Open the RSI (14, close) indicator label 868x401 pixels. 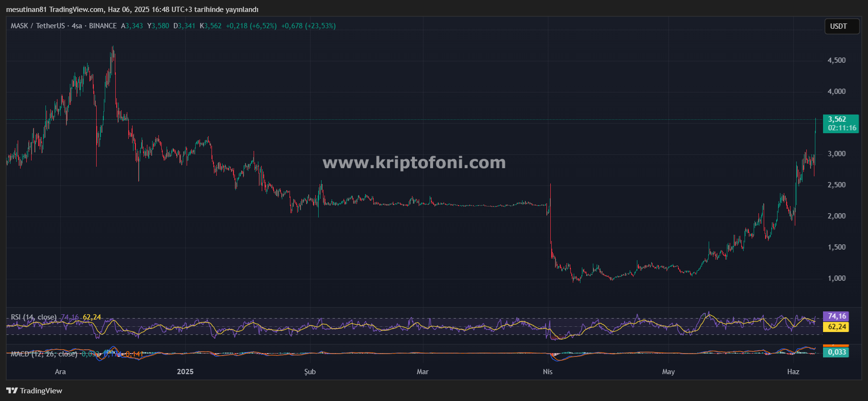click(33, 317)
